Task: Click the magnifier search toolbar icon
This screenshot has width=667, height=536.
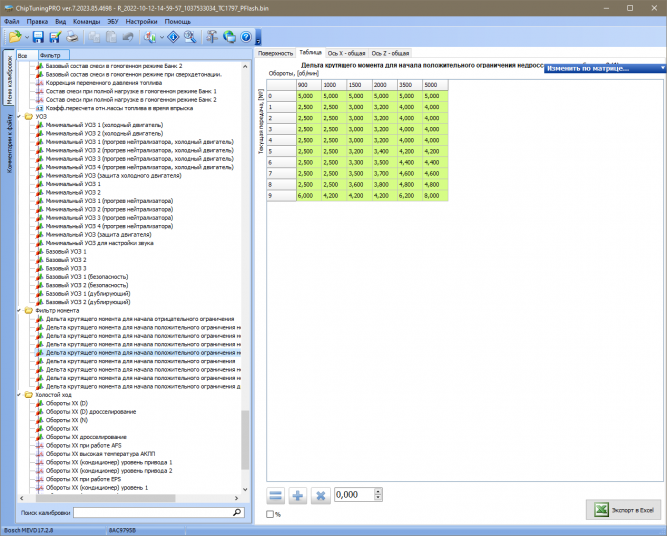Action: click(x=190, y=37)
